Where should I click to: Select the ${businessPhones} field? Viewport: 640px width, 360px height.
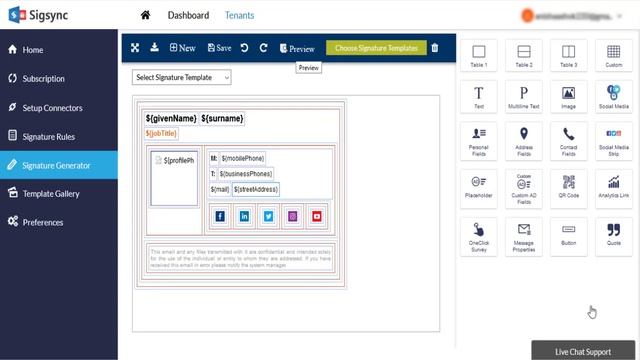tap(246, 174)
